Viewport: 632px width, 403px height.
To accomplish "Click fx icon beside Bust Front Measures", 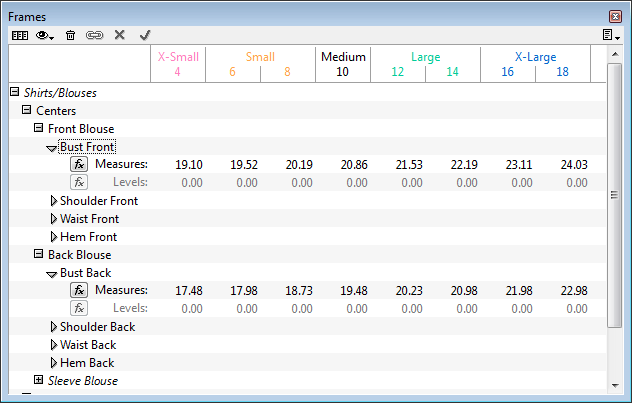I will coord(78,165).
